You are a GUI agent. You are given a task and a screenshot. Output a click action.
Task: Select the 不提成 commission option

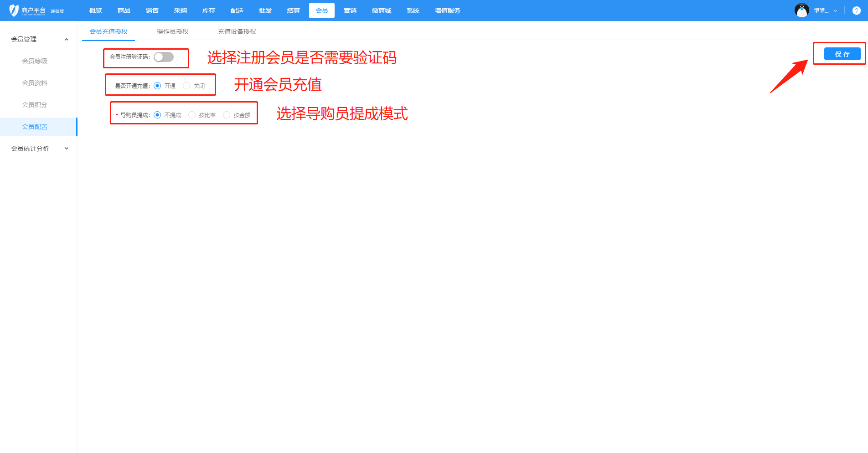pyautogui.click(x=157, y=115)
